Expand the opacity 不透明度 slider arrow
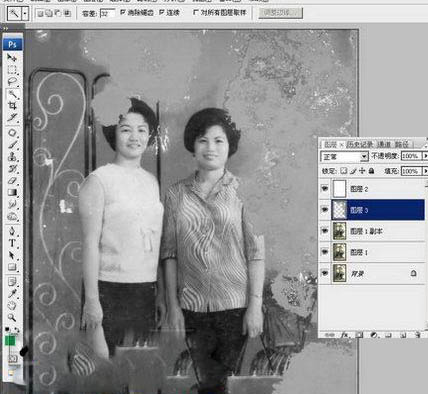 [x=425, y=156]
